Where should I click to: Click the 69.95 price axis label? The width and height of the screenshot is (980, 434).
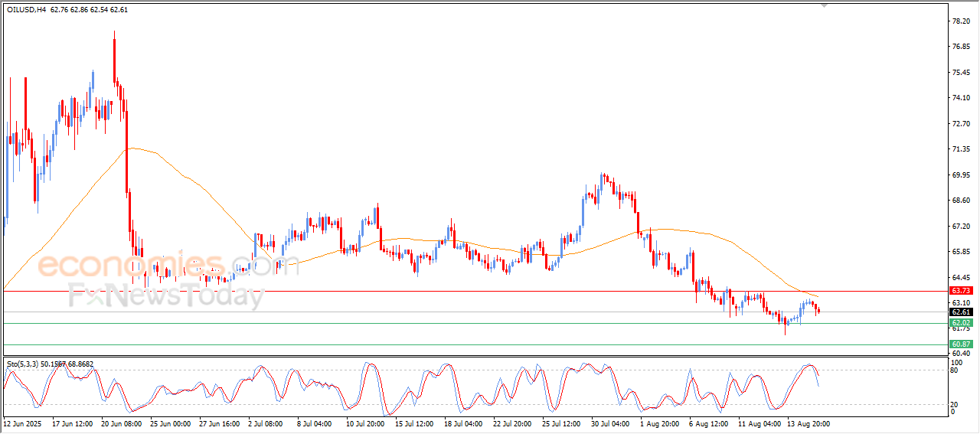pos(961,175)
